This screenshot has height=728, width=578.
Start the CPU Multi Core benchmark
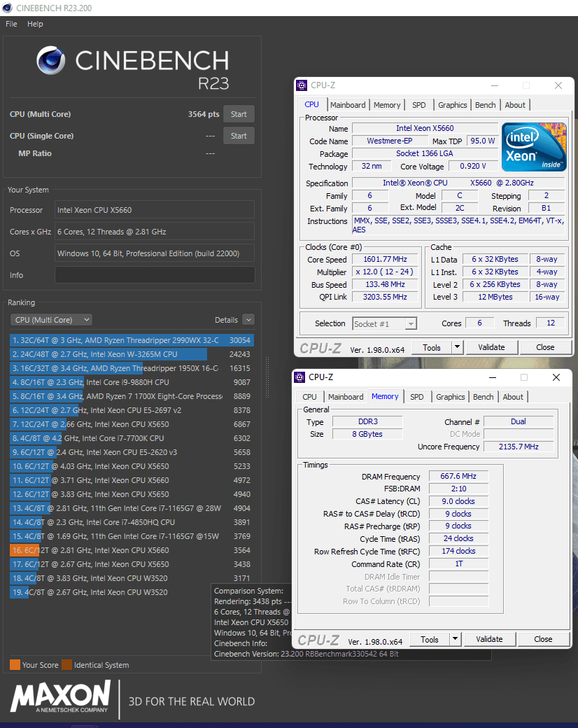click(x=239, y=114)
